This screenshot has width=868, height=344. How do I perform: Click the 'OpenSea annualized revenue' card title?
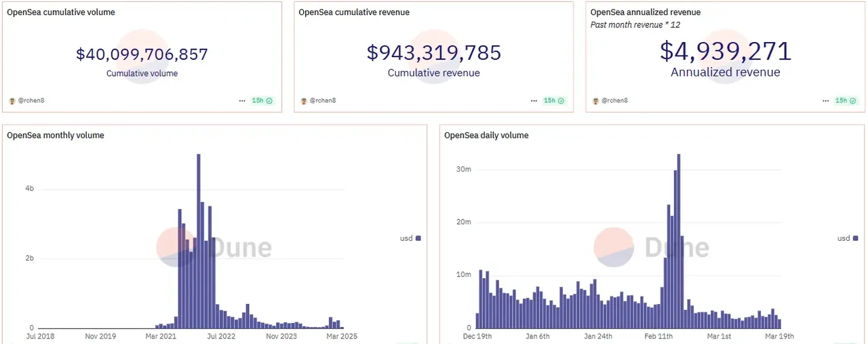tap(646, 12)
